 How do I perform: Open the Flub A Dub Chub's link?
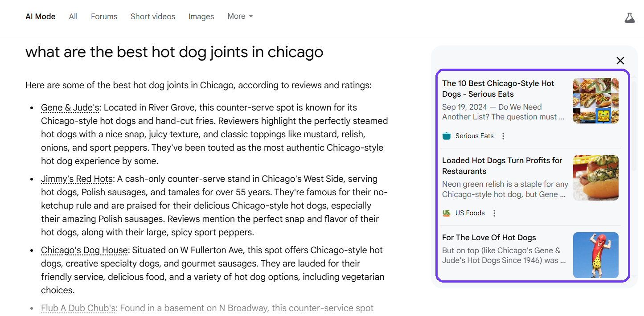[79, 308]
